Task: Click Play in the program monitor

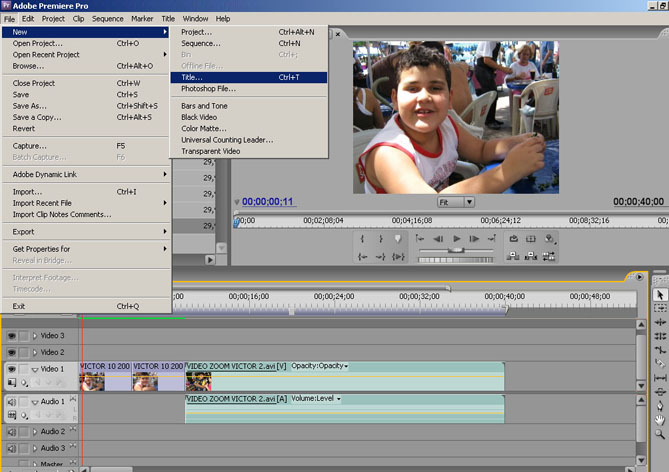Action: 456,239
